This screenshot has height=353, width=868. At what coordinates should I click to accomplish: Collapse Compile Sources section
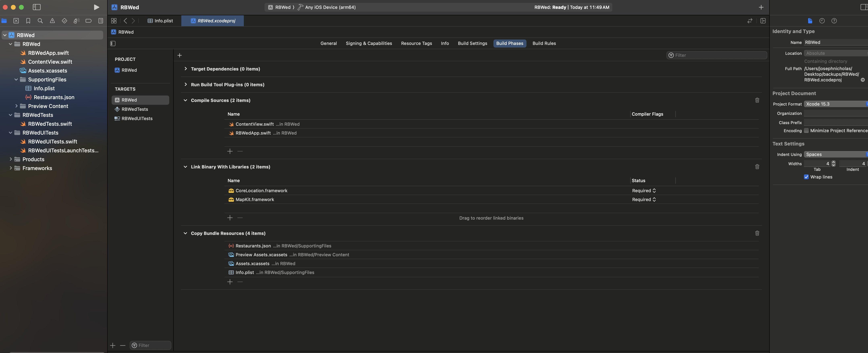(185, 100)
